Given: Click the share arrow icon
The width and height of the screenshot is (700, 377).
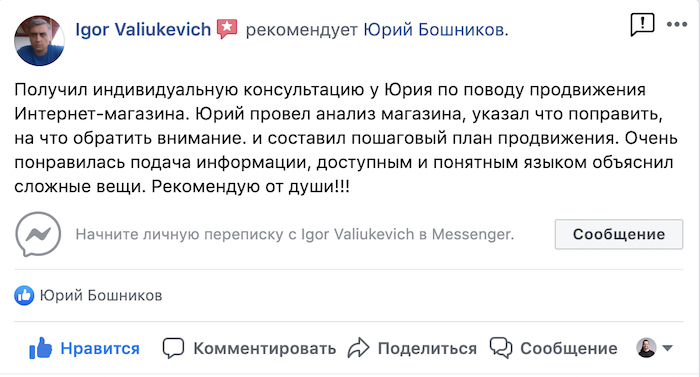Looking at the screenshot, I should pyautogui.click(x=358, y=348).
